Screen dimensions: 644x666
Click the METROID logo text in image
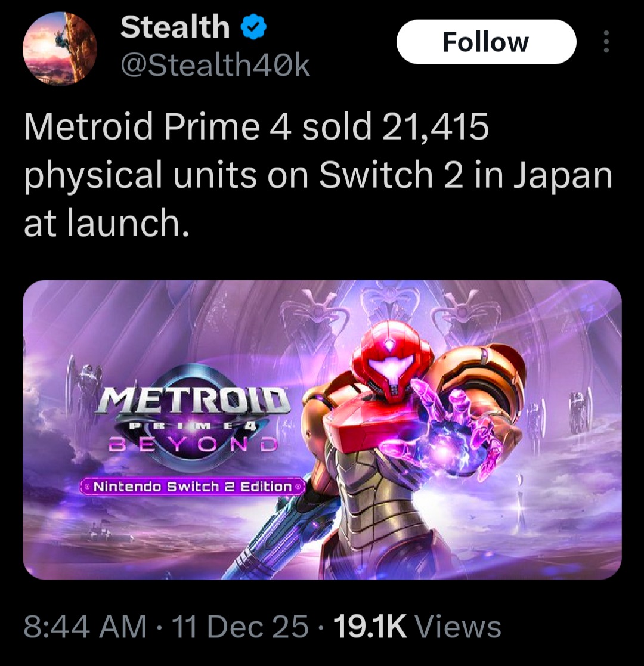[x=193, y=401]
